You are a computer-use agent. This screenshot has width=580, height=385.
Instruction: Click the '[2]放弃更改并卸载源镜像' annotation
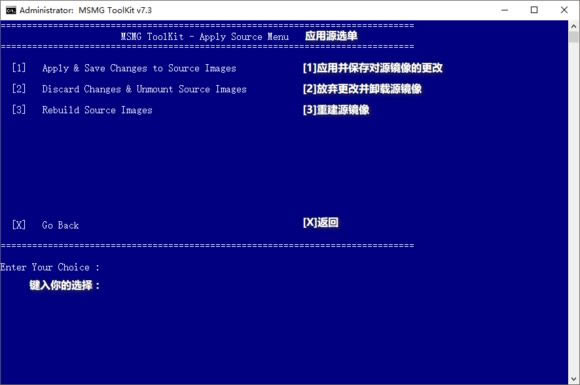coord(362,89)
